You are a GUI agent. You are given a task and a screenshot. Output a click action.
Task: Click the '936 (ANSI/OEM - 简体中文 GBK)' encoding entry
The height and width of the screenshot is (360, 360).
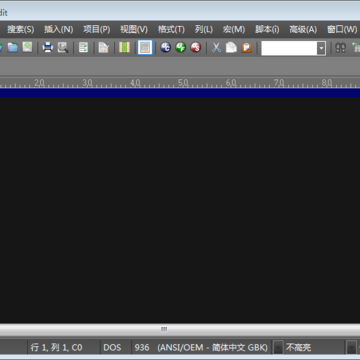click(x=201, y=347)
